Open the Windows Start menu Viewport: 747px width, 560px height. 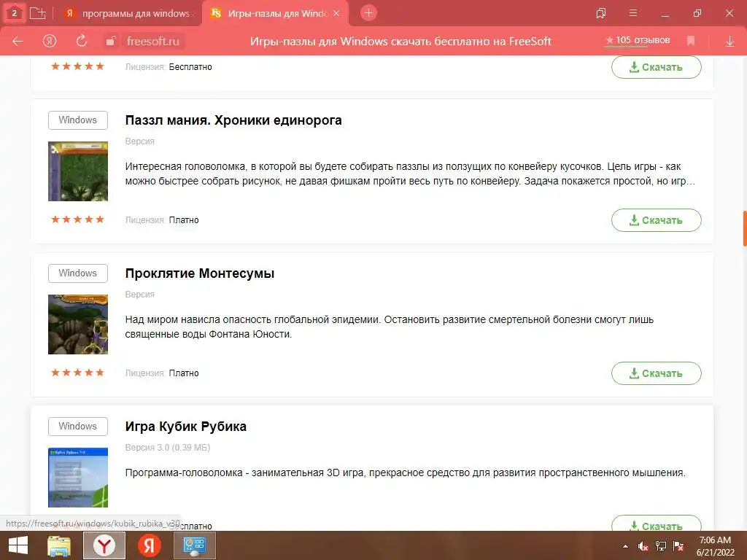click(18, 545)
